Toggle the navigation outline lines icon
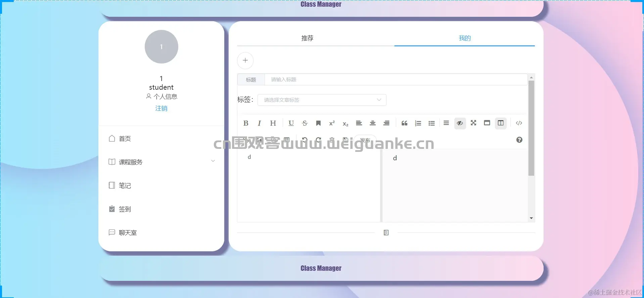The height and width of the screenshot is (298, 644). click(446, 123)
